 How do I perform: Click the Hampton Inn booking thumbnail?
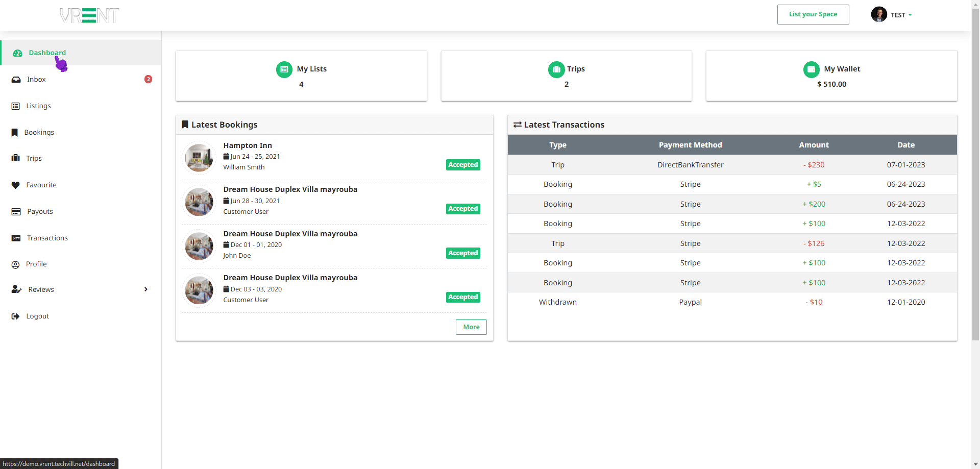click(x=199, y=158)
